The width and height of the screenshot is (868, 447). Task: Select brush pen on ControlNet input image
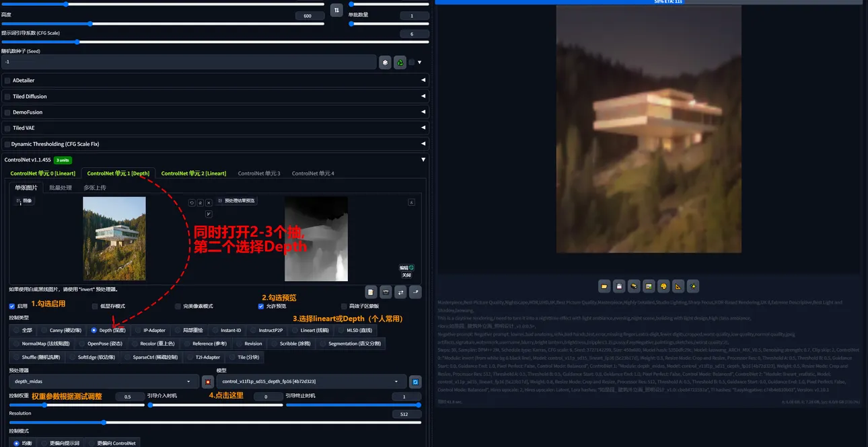click(x=209, y=214)
